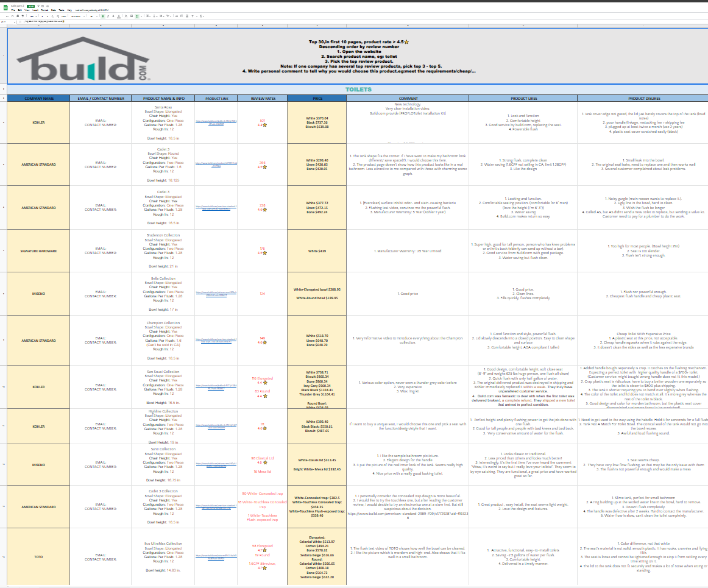Open more number formats dropdown
Image resolution: width=708 pixels, height=588 pixels.
[x=63, y=16]
